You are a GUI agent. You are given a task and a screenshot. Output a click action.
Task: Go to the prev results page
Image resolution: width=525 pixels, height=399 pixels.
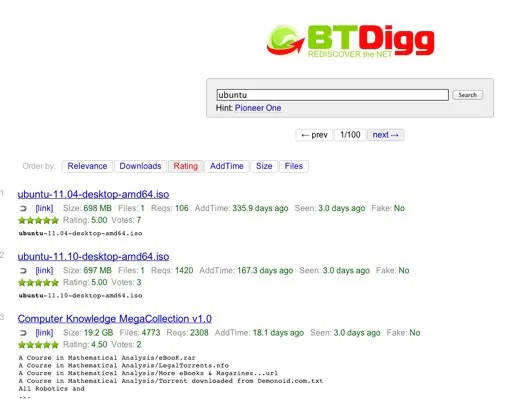314,135
